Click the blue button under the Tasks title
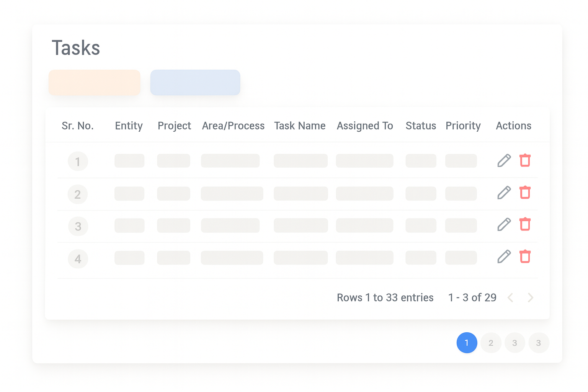 195,82
